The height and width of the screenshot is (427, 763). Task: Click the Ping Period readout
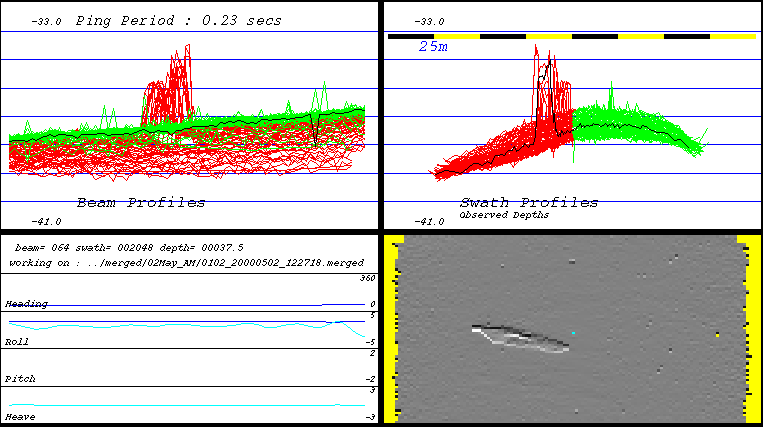178,20
